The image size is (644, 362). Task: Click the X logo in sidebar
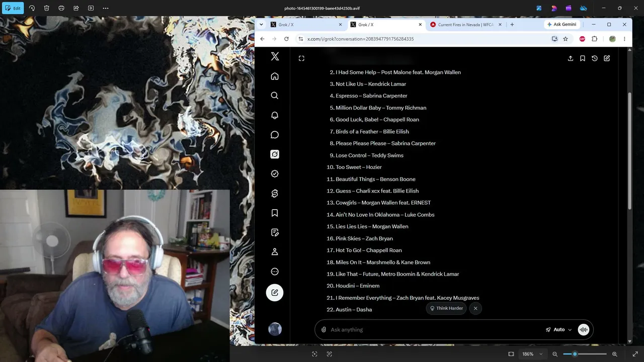[x=275, y=56]
